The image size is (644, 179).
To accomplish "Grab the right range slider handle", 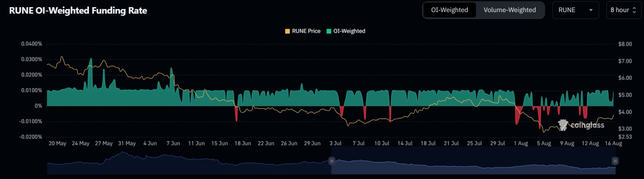I will point(615,161).
